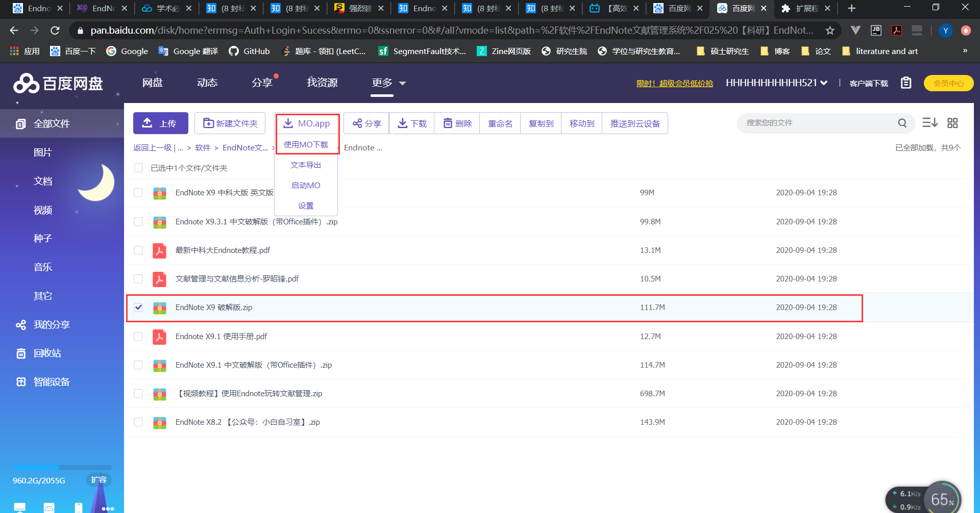Click the 下载 download toolbar icon
This screenshot has width=980, height=513.
[411, 123]
